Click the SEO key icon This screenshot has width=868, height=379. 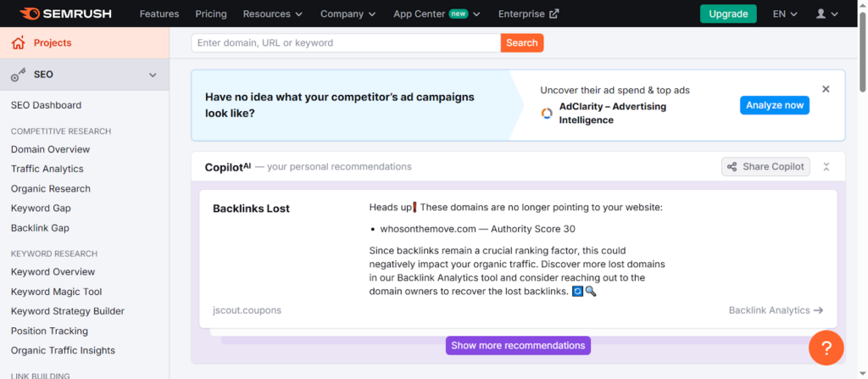pyautogui.click(x=19, y=75)
